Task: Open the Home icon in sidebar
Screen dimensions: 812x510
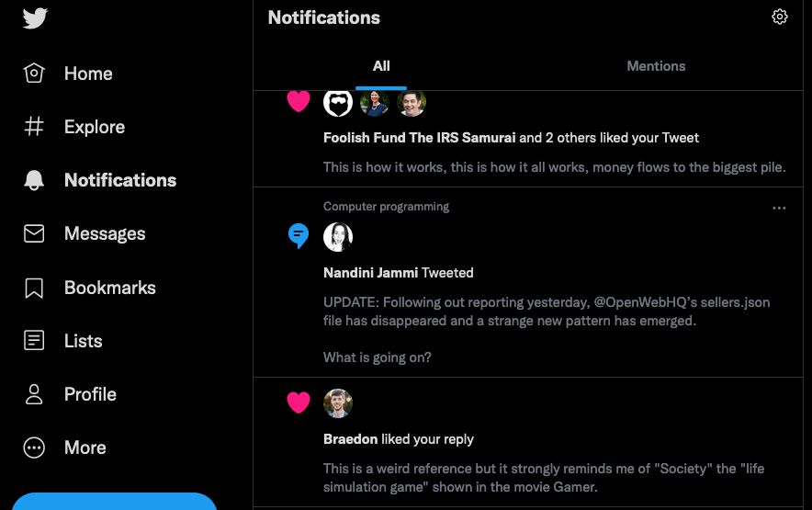Action: click(x=34, y=74)
